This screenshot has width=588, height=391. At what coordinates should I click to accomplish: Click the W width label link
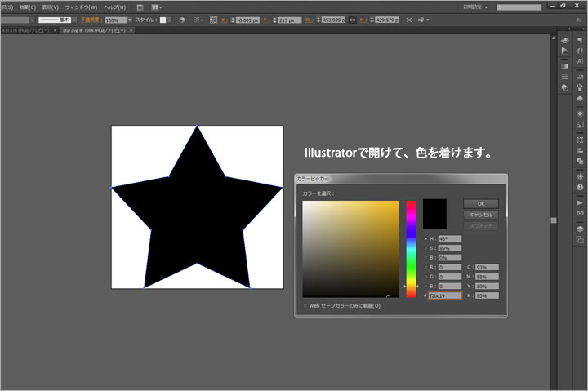(309, 20)
